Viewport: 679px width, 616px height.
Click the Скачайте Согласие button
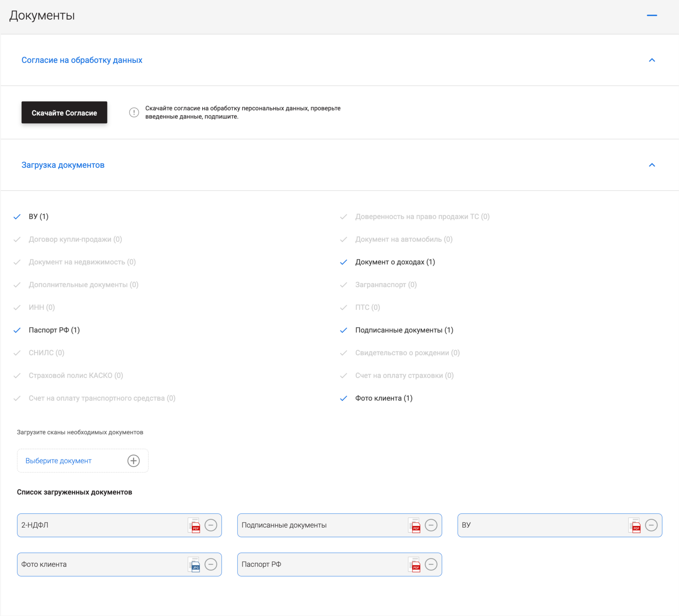64,112
